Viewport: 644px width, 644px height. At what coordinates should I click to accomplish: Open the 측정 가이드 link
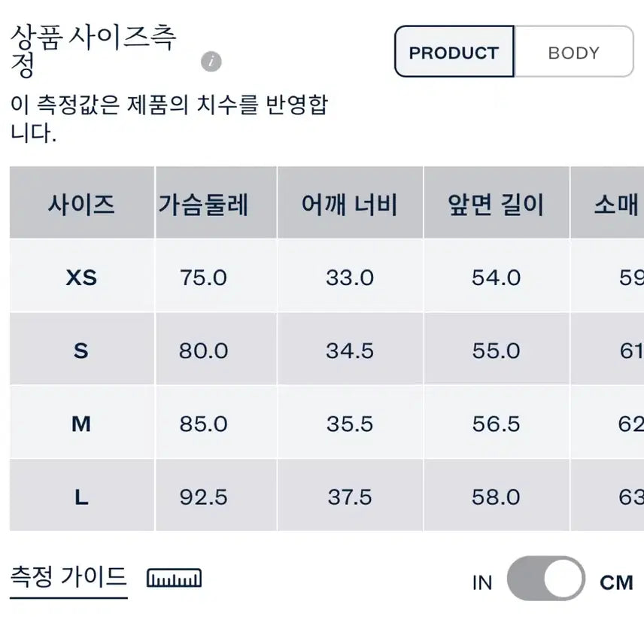(68, 578)
